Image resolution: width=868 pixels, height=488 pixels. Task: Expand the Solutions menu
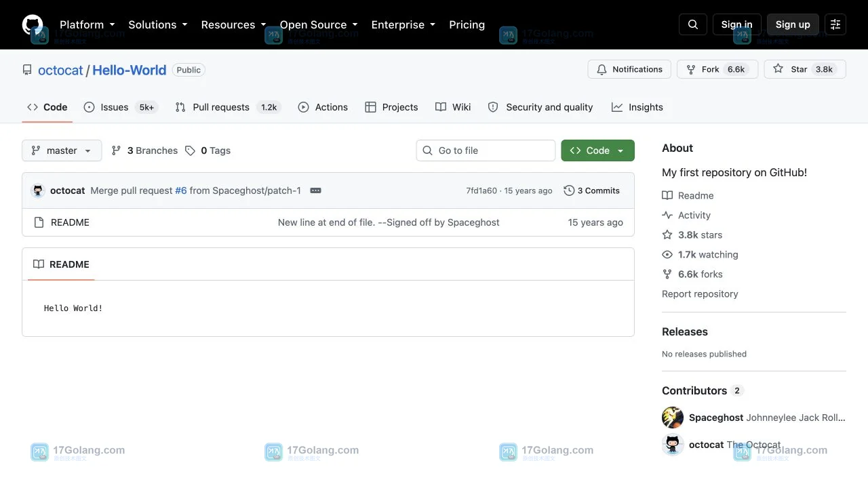158,24
